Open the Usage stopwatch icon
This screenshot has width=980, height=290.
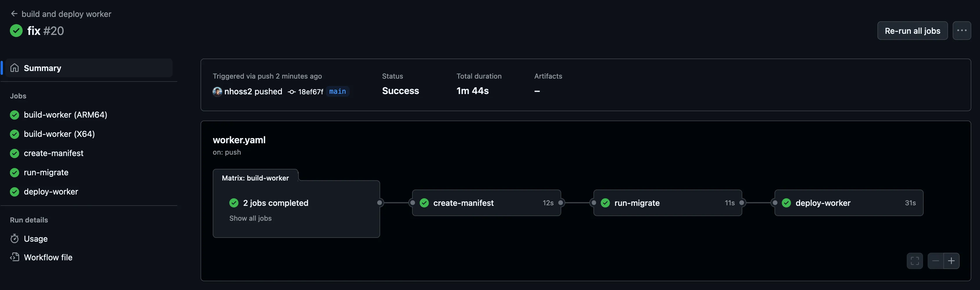click(x=15, y=238)
